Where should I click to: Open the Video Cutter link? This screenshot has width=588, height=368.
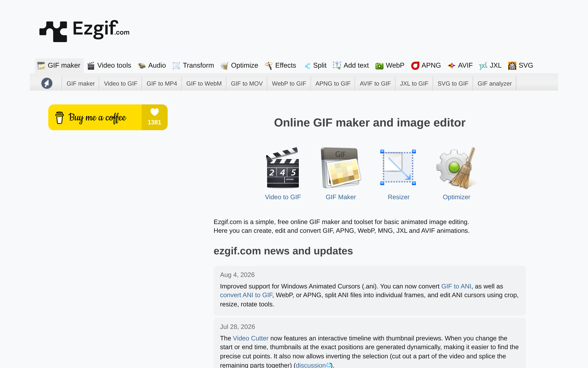[251, 338]
